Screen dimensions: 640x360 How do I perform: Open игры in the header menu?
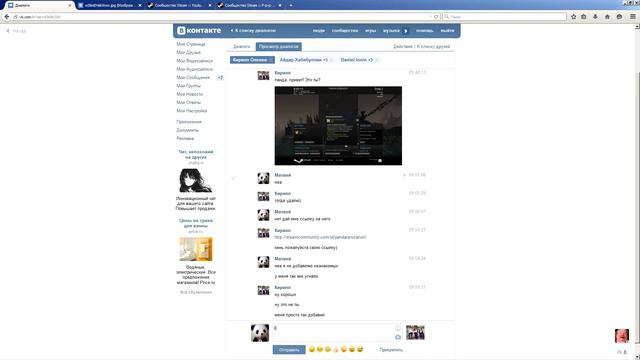click(371, 31)
